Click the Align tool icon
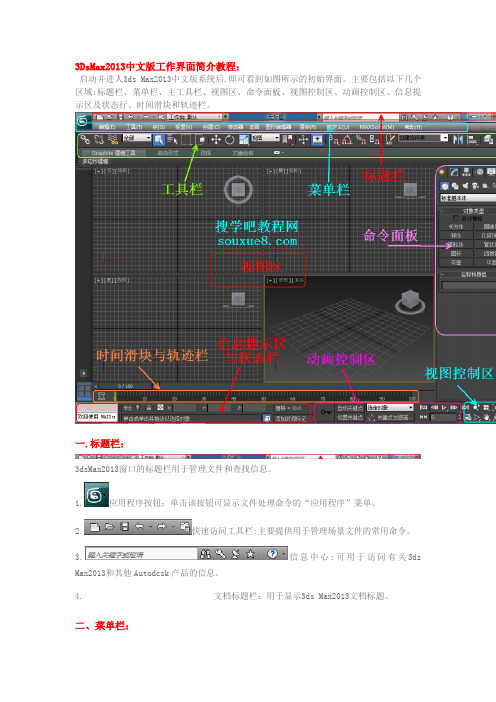This screenshot has height=702, width=496. 472,140
